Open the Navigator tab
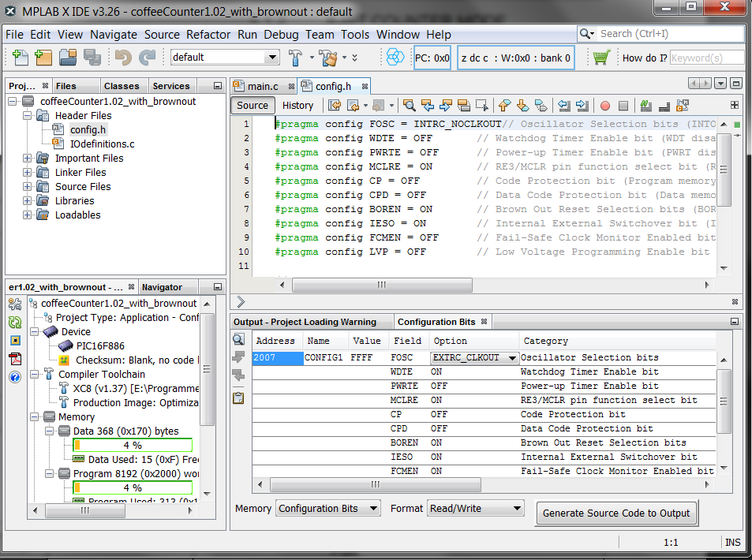The width and height of the screenshot is (752, 560). click(162, 287)
